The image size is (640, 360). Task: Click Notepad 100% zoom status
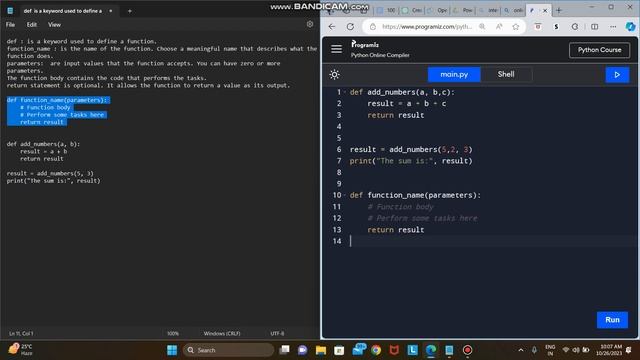click(x=173, y=333)
